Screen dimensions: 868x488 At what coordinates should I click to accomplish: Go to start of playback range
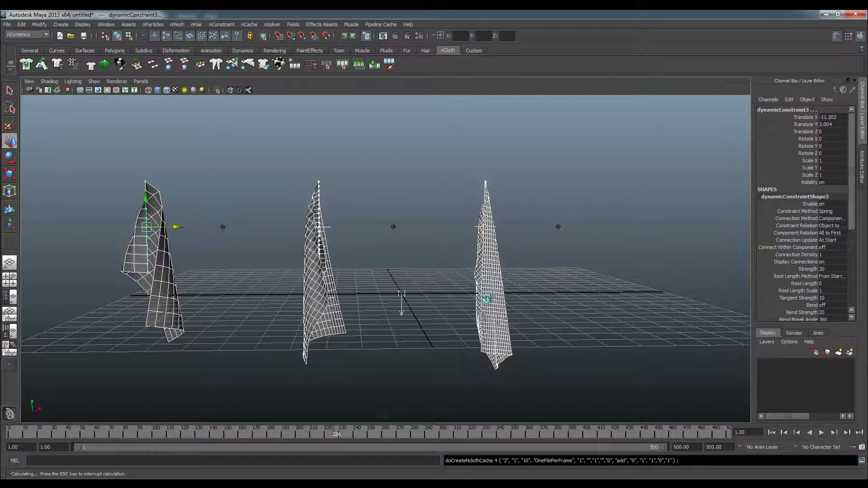click(x=771, y=432)
